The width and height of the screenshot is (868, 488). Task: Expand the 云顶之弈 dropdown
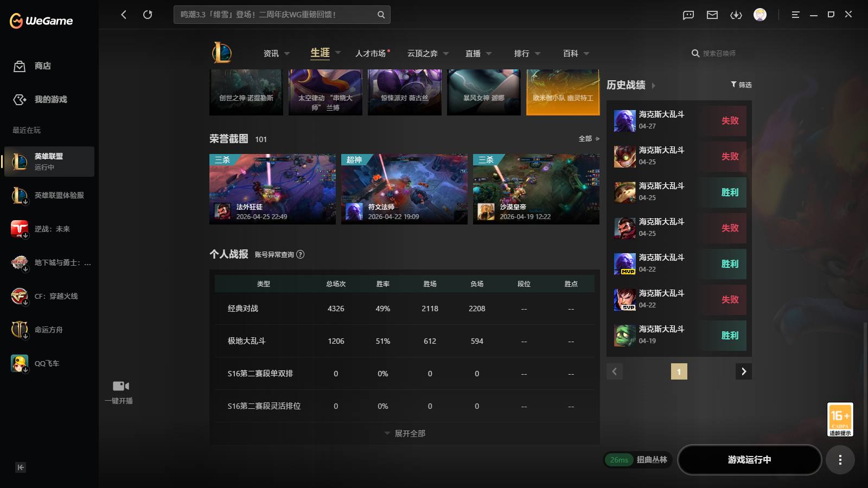coord(446,54)
